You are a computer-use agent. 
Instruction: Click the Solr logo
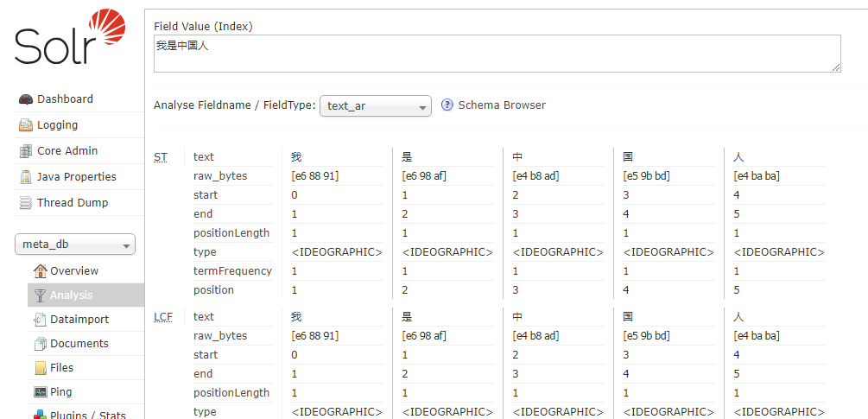tap(70, 36)
